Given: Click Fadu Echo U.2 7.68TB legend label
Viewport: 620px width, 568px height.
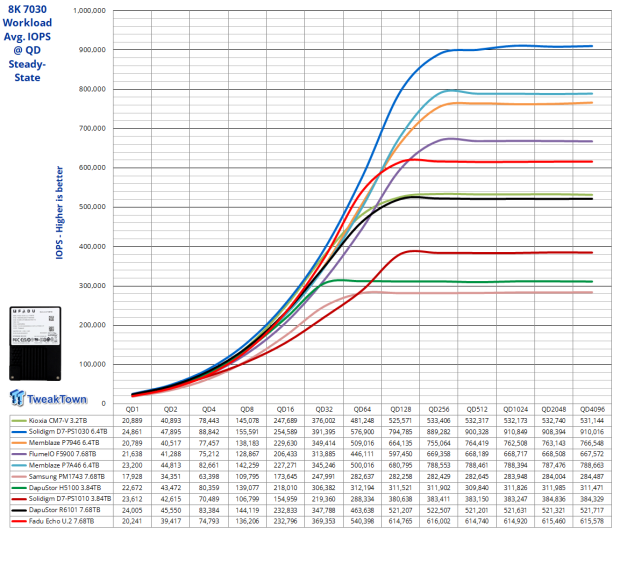Looking at the screenshot, I should pyautogui.click(x=61, y=522).
